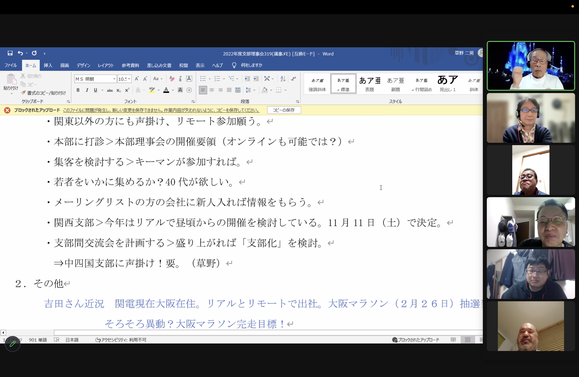Click the Justify alignment icon
Image resolution: width=579 pixels, height=377 pixels.
tap(229, 90)
